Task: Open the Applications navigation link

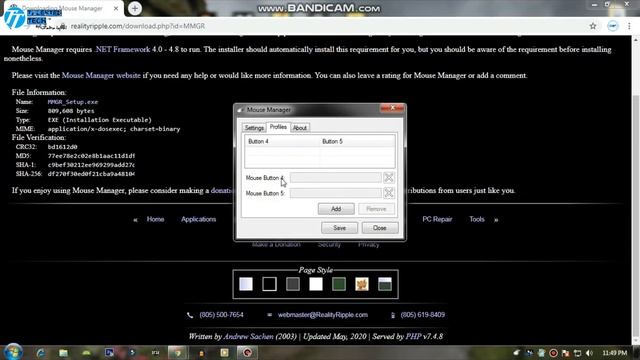Action: (x=198, y=219)
